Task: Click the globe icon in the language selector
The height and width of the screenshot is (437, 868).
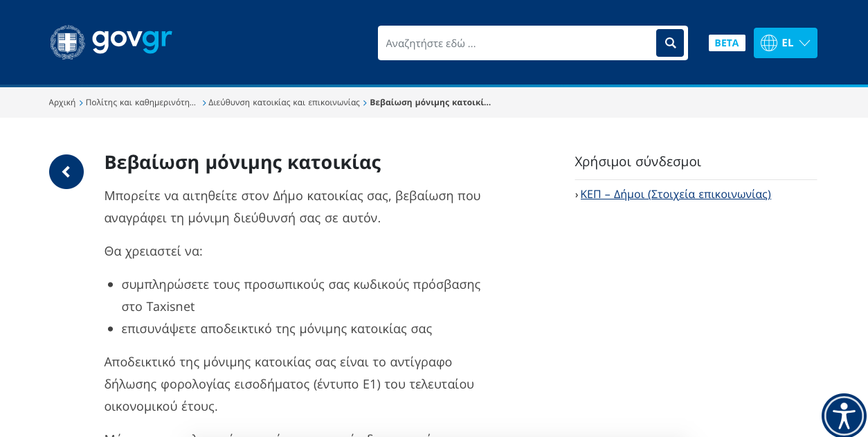Action: 770,42
